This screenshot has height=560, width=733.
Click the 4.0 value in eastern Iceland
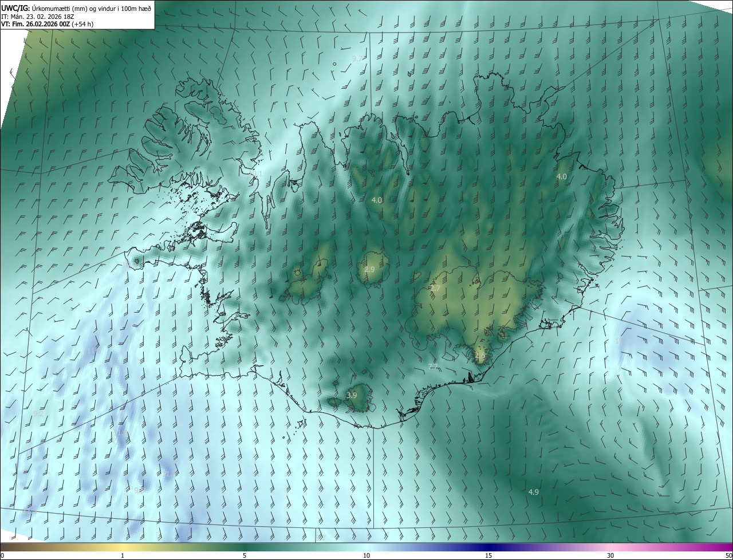(561, 177)
